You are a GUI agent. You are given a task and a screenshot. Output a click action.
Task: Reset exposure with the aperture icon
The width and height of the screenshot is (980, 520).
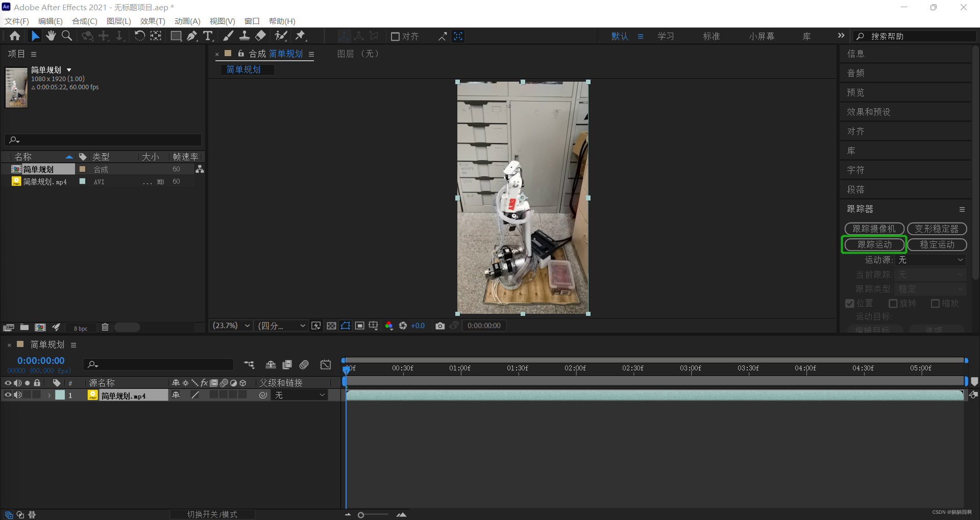[403, 326]
